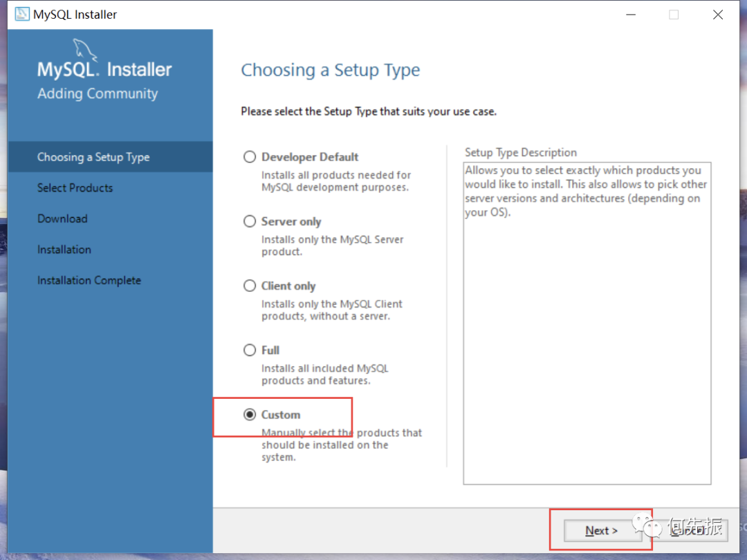Select the Custom setup radio button

[x=250, y=415]
